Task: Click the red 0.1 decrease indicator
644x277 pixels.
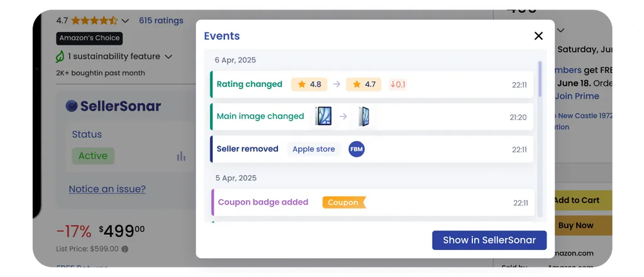Action: tap(397, 84)
